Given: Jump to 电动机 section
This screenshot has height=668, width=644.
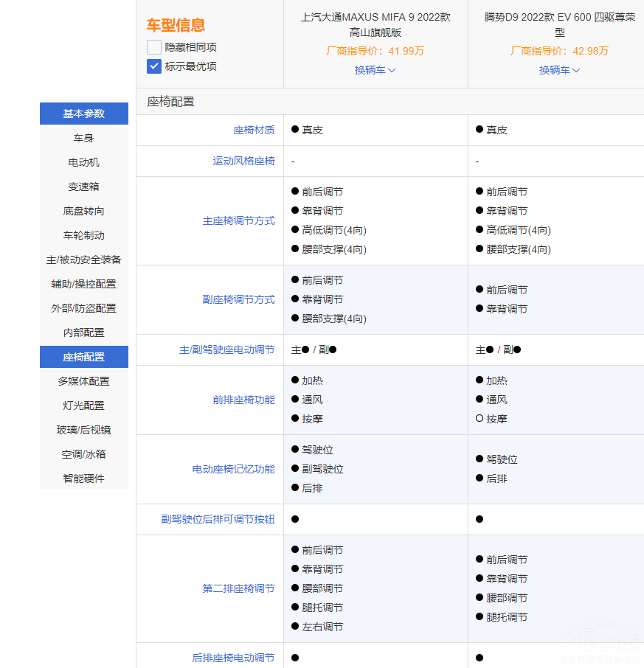Looking at the screenshot, I should (x=84, y=162).
